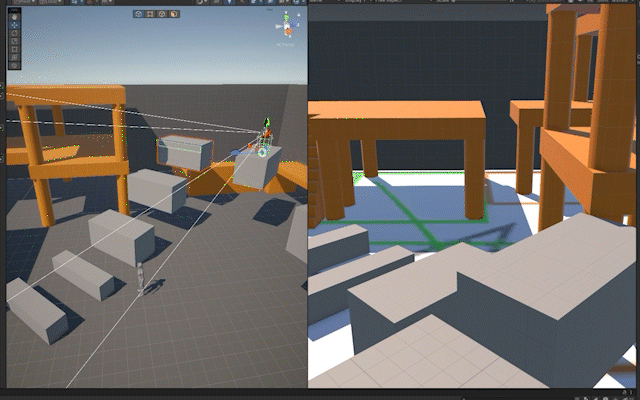The width and height of the screenshot is (640, 400).
Task: Select the Rotate tool
Action: pos(15,33)
